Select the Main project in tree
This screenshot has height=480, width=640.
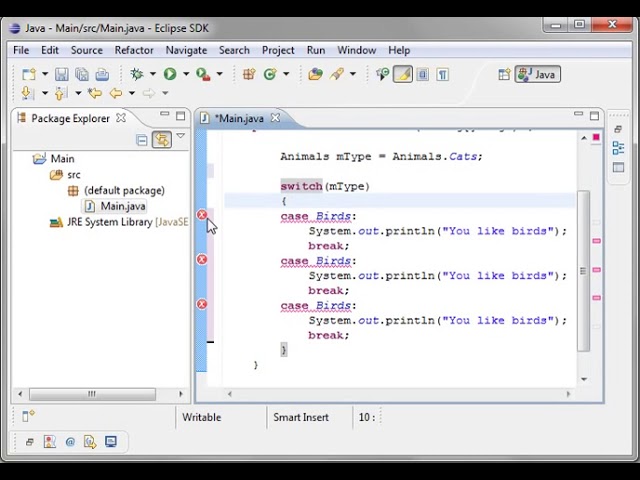coord(62,158)
